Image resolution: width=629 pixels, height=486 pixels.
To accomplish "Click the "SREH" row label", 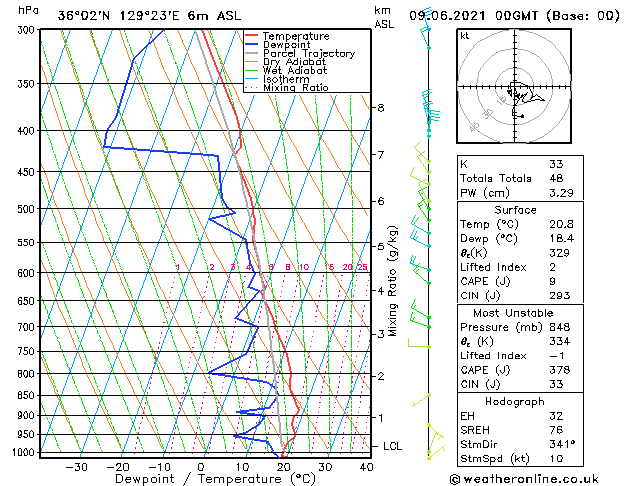I will (475, 430).
